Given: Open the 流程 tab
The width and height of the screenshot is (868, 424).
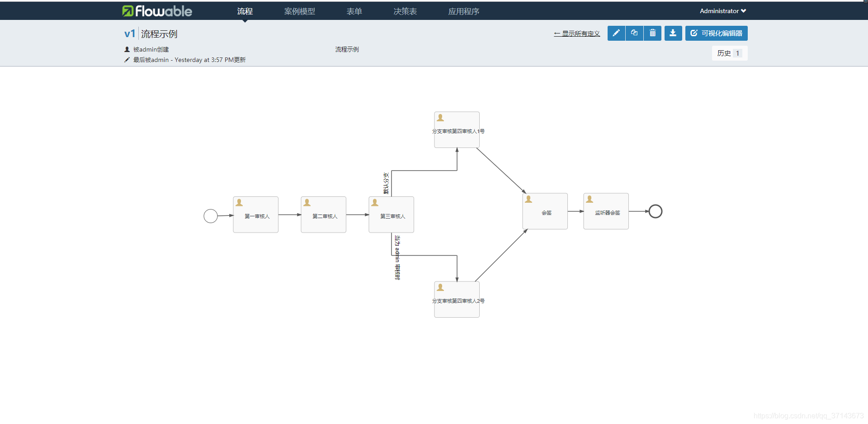Looking at the screenshot, I should (245, 11).
